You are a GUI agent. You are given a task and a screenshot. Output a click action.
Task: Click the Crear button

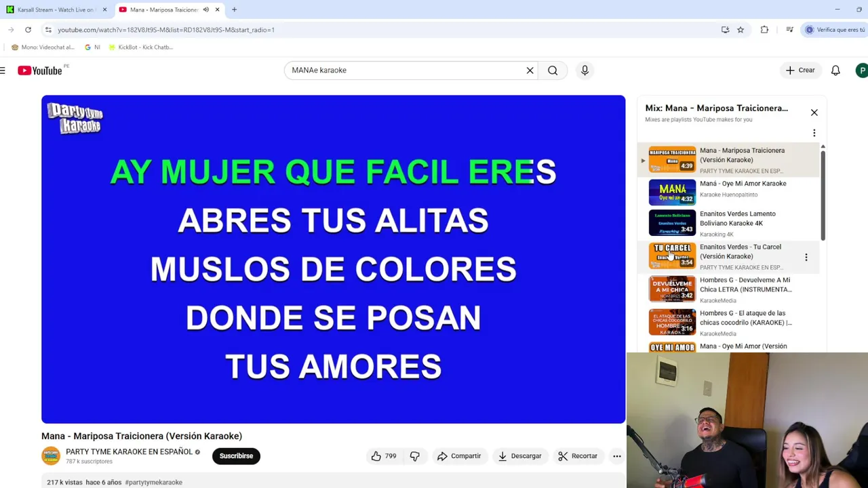(800, 70)
